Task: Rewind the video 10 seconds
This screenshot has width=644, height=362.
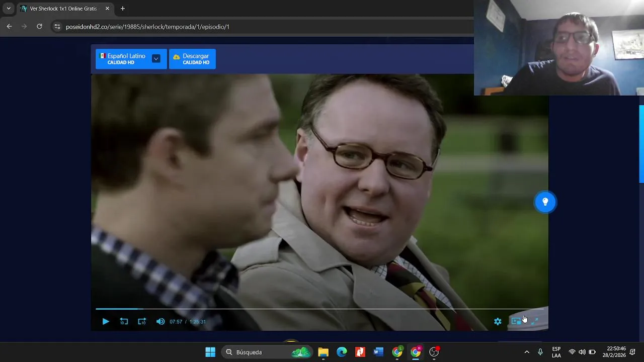Action: click(124, 322)
